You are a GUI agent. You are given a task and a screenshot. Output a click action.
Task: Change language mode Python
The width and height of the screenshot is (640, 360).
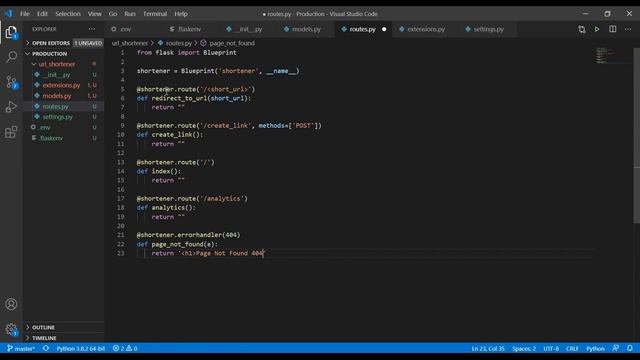point(595,348)
